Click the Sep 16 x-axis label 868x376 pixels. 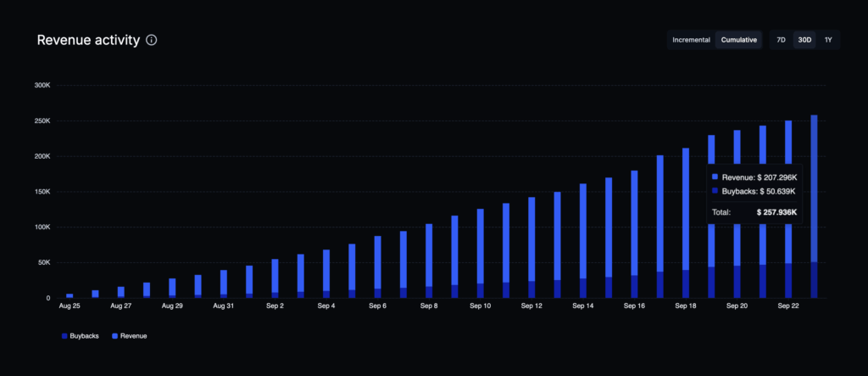[x=634, y=305]
